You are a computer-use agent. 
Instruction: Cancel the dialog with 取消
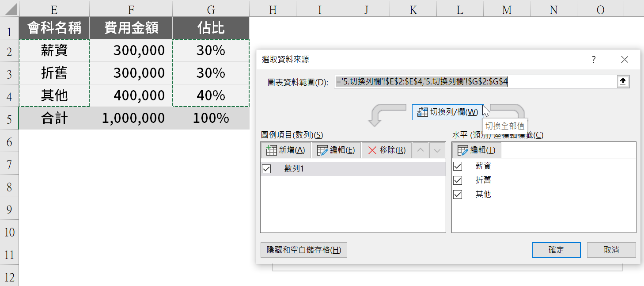tap(611, 250)
